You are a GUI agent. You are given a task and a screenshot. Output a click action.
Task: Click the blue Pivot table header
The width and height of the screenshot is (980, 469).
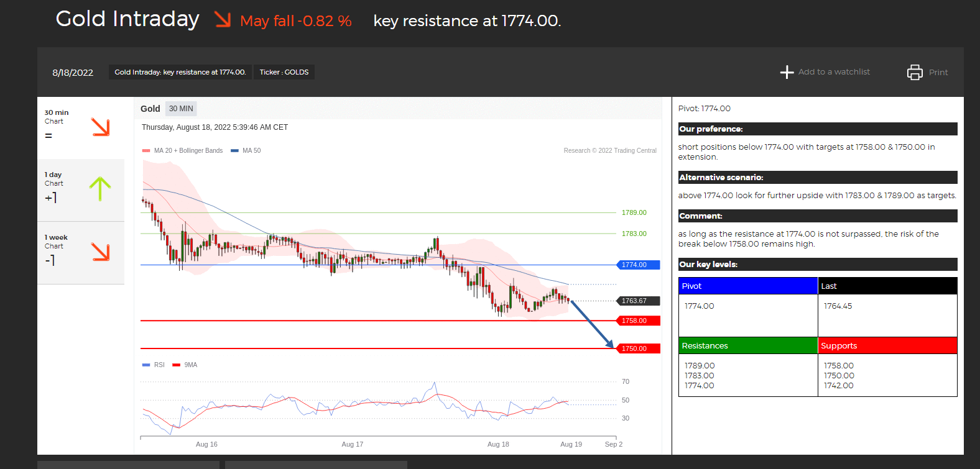(x=748, y=286)
